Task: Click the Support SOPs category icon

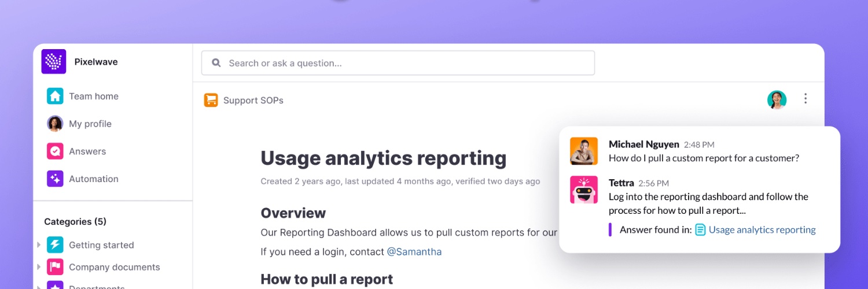Action: pos(211,101)
